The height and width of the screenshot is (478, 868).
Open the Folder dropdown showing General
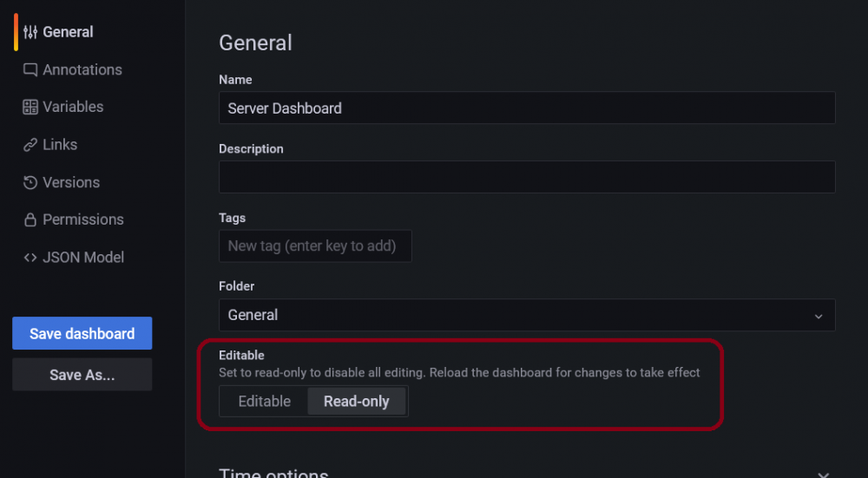click(x=527, y=315)
